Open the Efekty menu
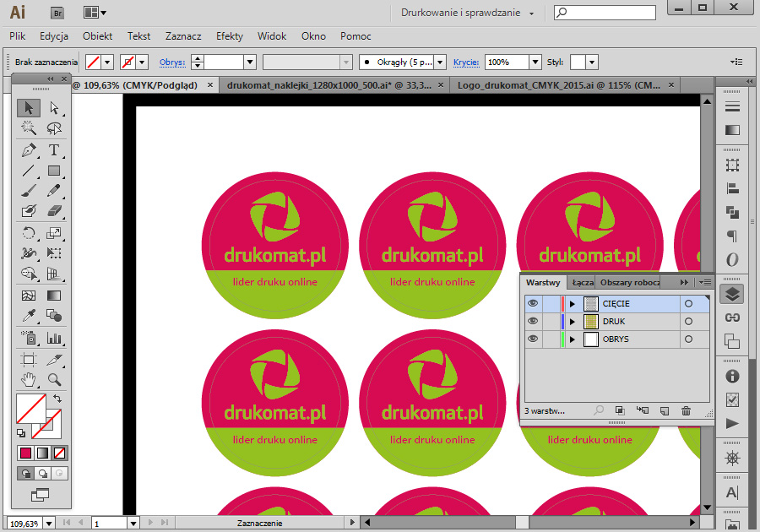This screenshot has height=532, width=760. pyautogui.click(x=230, y=36)
